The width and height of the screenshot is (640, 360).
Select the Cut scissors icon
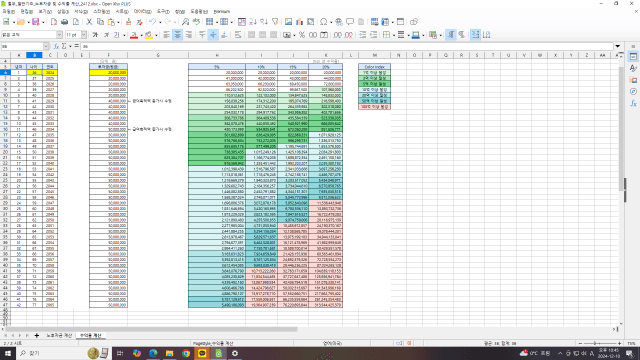(89, 22)
